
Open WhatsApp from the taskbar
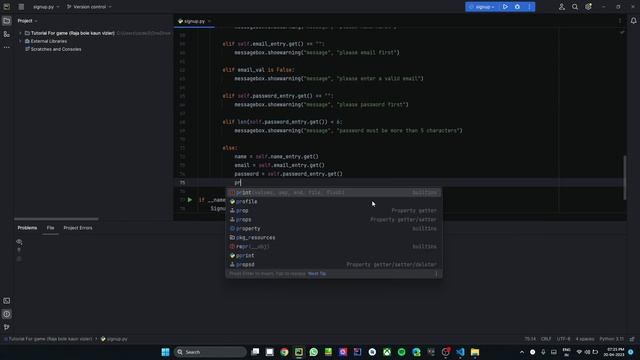coord(313,352)
